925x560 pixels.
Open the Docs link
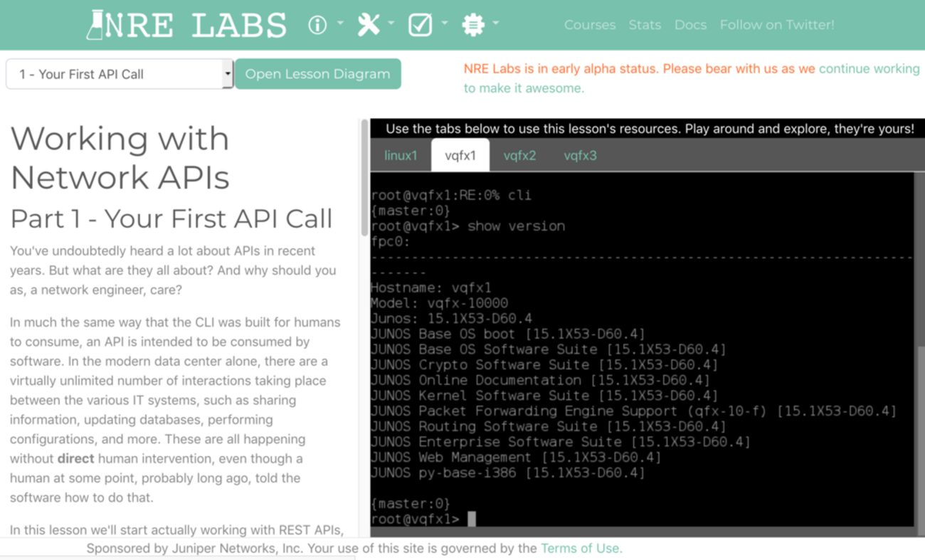[690, 25]
